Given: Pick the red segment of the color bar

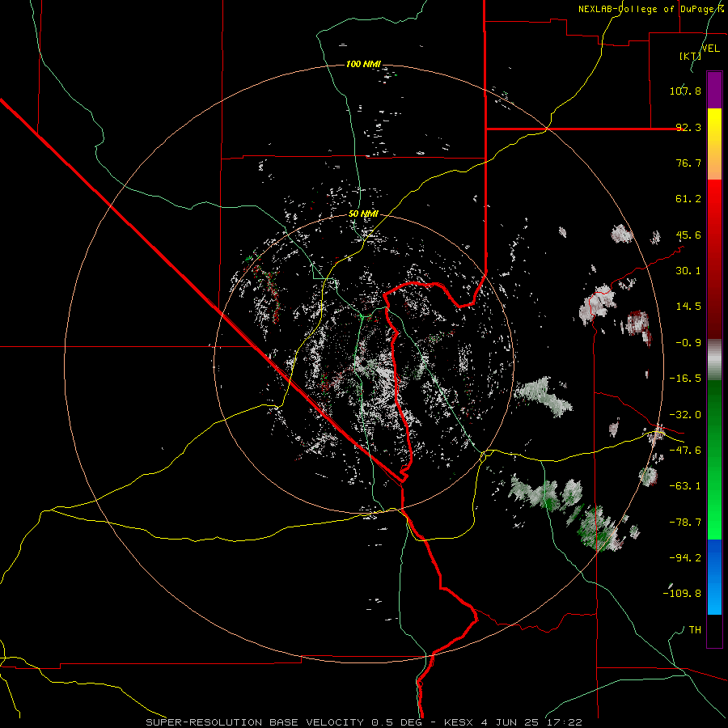Looking at the screenshot, I should tap(714, 259).
